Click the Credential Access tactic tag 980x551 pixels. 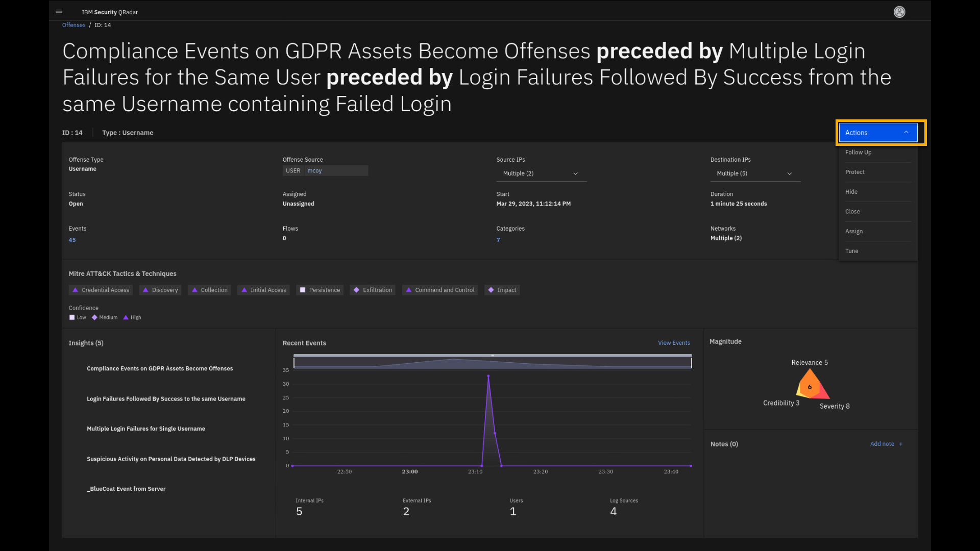pyautogui.click(x=101, y=290)
